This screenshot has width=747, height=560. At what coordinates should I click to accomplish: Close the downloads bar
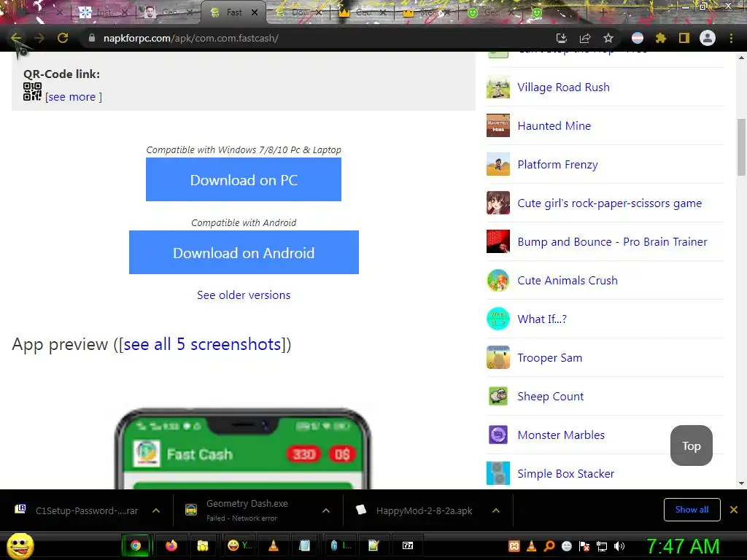click(x=734, y=510)
